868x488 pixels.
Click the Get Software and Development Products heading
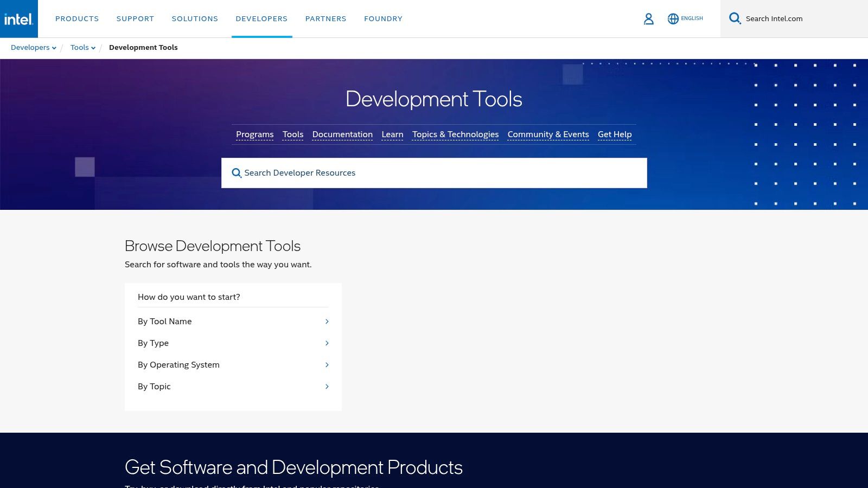click(293, 467)
